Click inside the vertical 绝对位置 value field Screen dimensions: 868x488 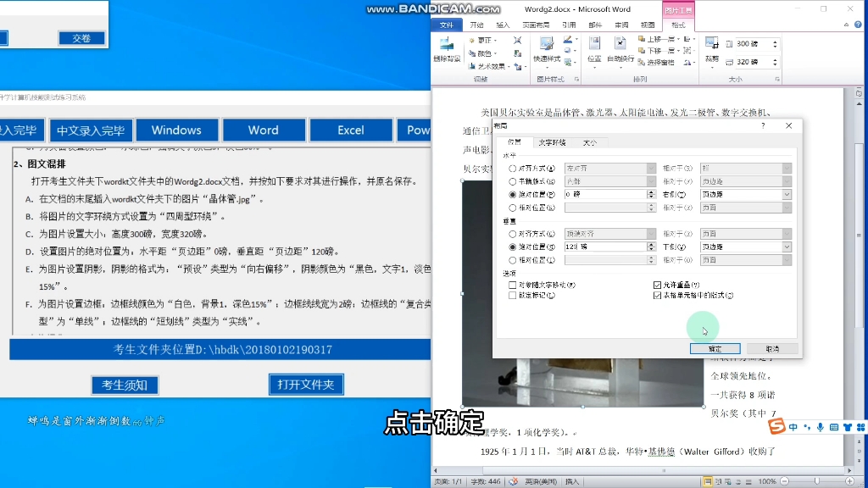click(x=607, y=246)
